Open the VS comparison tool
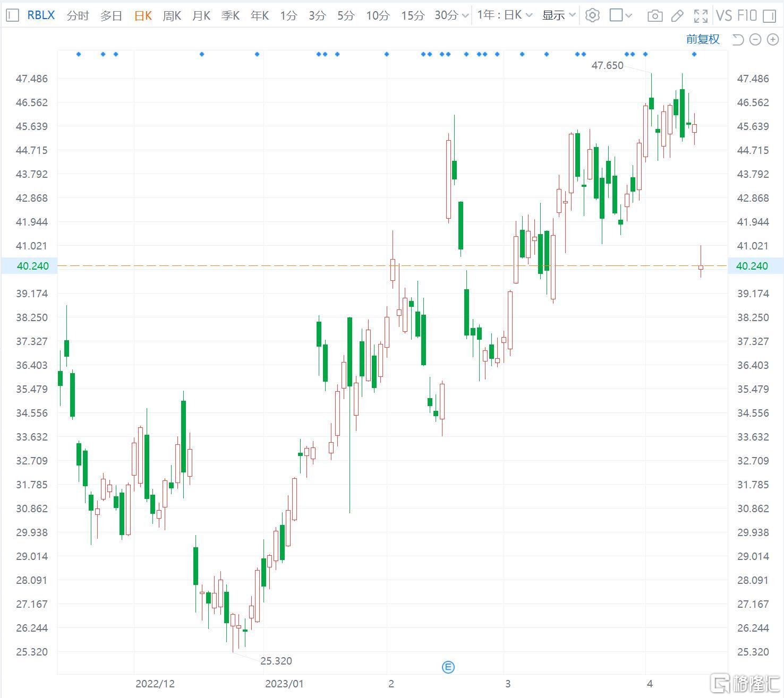784x698 pixels. point(724,15)
